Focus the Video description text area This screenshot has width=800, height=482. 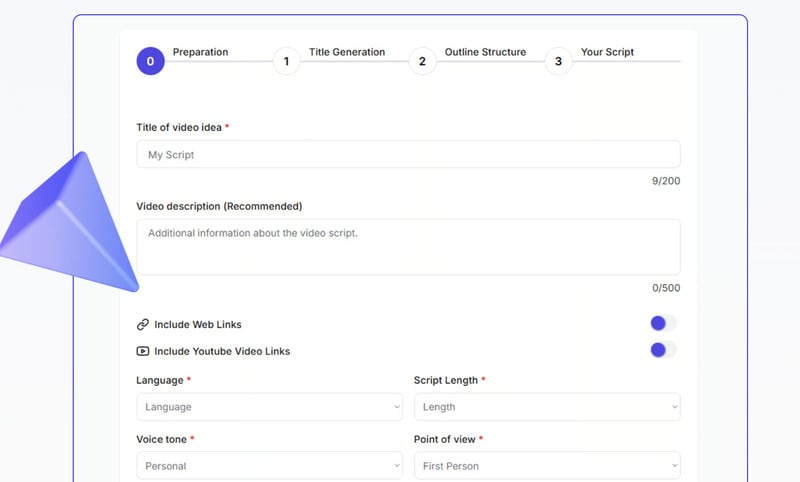[408, 247]
